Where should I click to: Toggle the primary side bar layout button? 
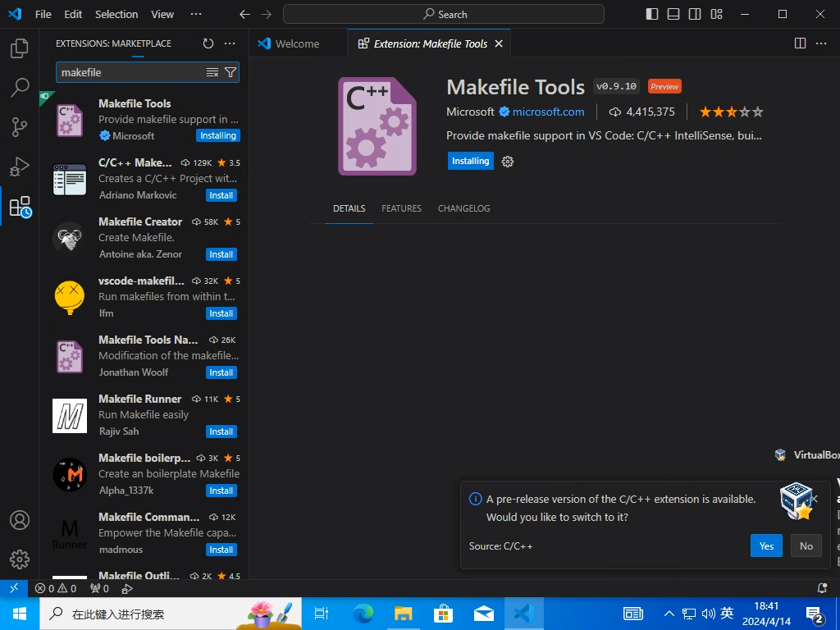click(x=652, y=14)
